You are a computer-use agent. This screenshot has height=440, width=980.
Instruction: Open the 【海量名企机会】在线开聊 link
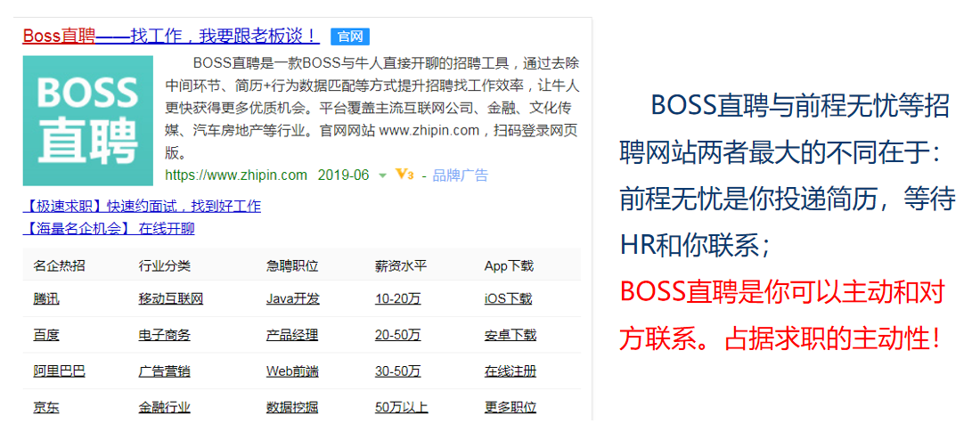point(109,228)
